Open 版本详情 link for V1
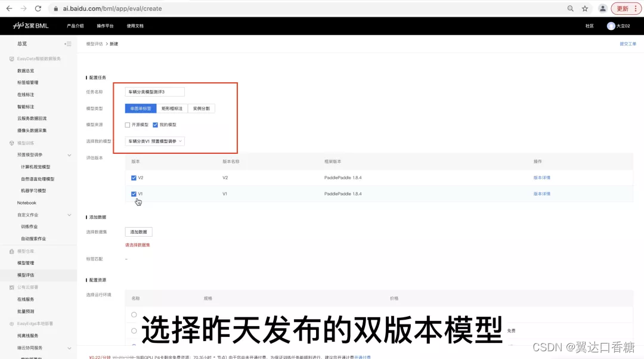The height and width of the screenshot is (359, 644). [x=541, y=194]
